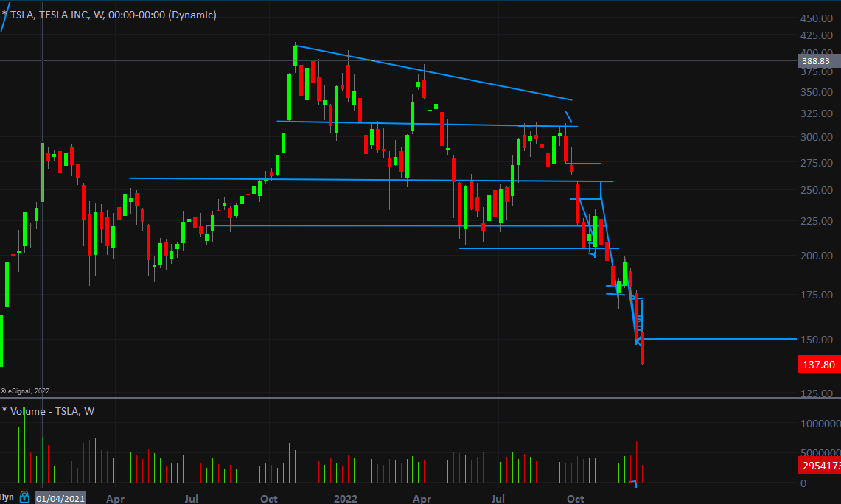This screenshot has height=504, width=841.
Task: Click the chart title TSLA, TESLA INC, W
Action: (114, 15)
